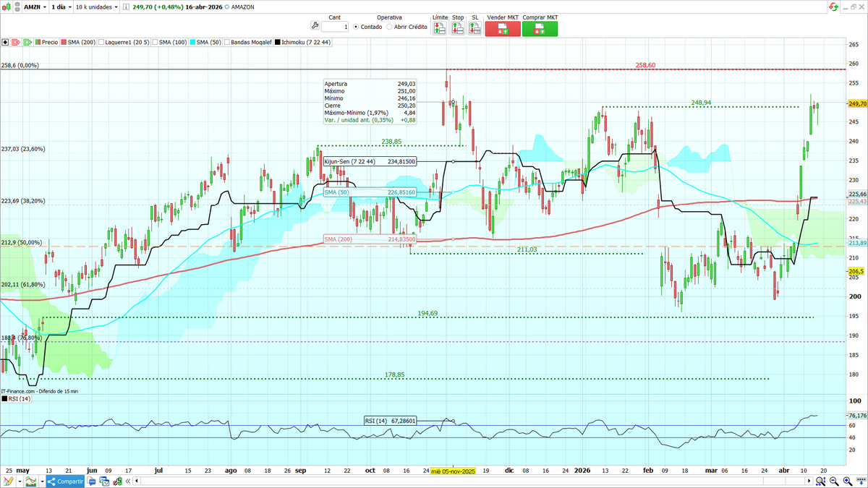This screenshot has width=868, height=488.
Task: Open the AMZN symbol dropdown
Action: 35,7
